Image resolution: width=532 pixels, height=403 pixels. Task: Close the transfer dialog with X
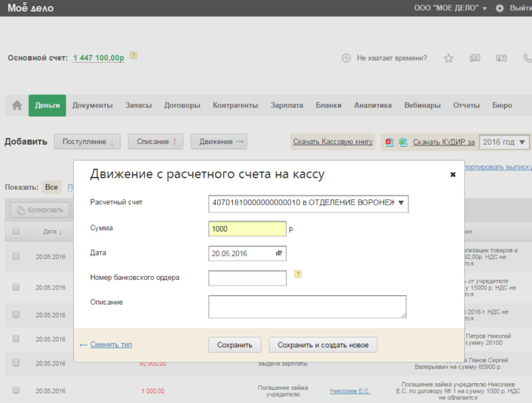453,175
